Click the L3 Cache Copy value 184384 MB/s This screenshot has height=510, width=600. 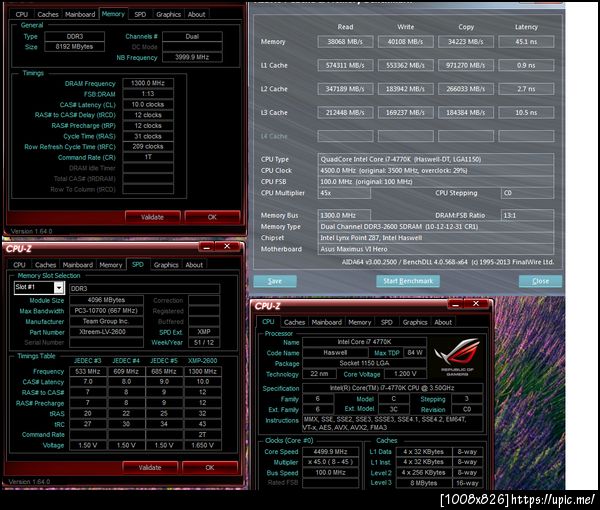(466, 113)
